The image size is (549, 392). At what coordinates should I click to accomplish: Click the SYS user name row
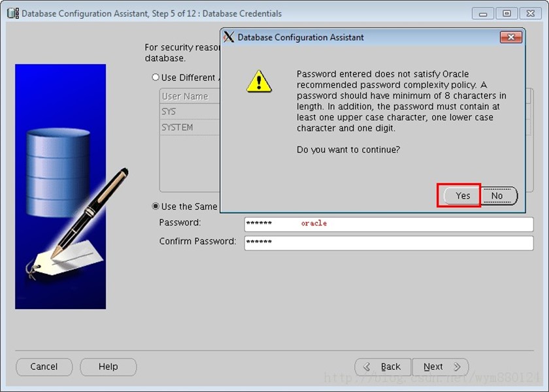click(x=190, y=112)
